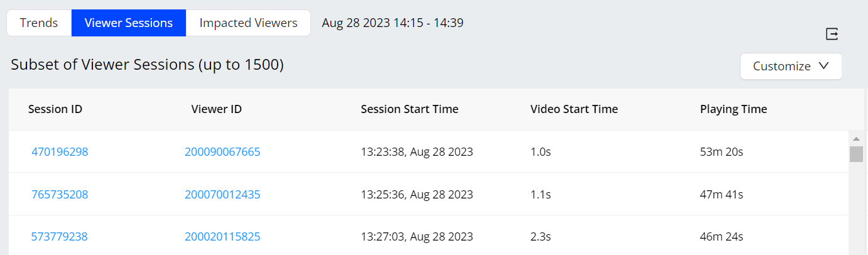Open viewer ID 200070012435
The width and height of the screenshot is (868, 255).
point(222,195)
